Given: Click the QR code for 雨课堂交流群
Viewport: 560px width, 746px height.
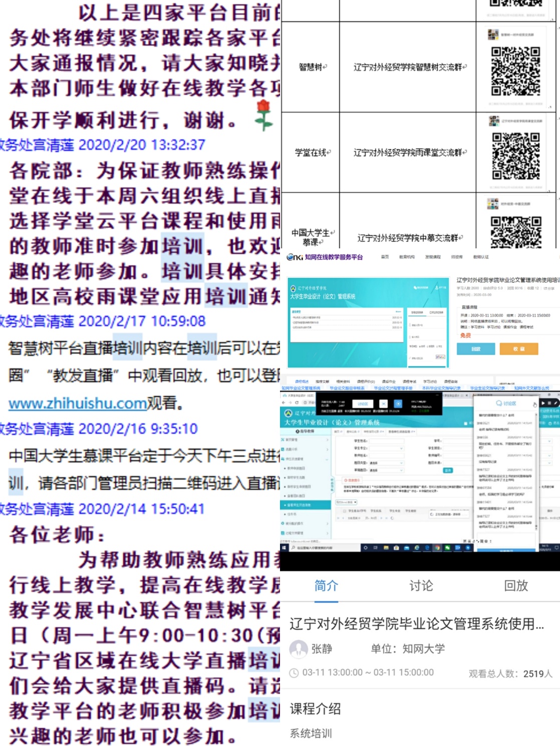Looking at the screenshot, I should [515, 156].
